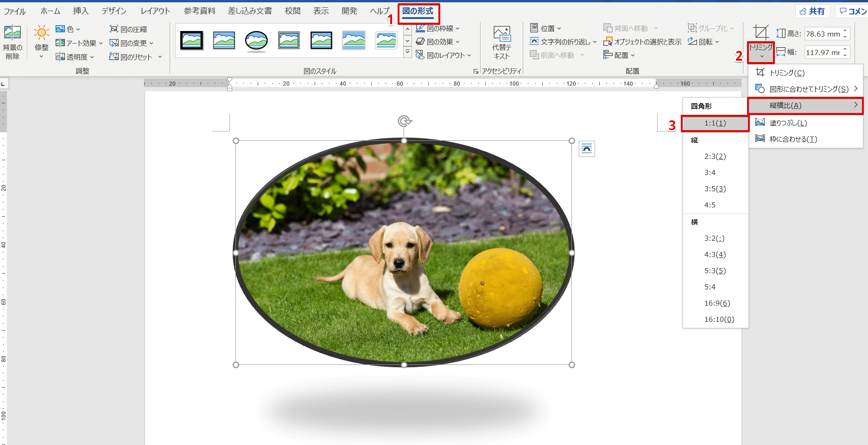Viewport: 868px width, 445px height.
Task: Switch to the ホーム tab
Action: pyautogui.click(x=50, y=11)
